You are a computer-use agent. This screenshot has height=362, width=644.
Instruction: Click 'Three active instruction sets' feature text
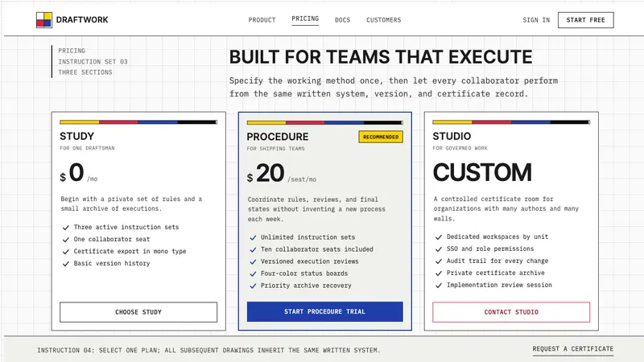(126, 228)
